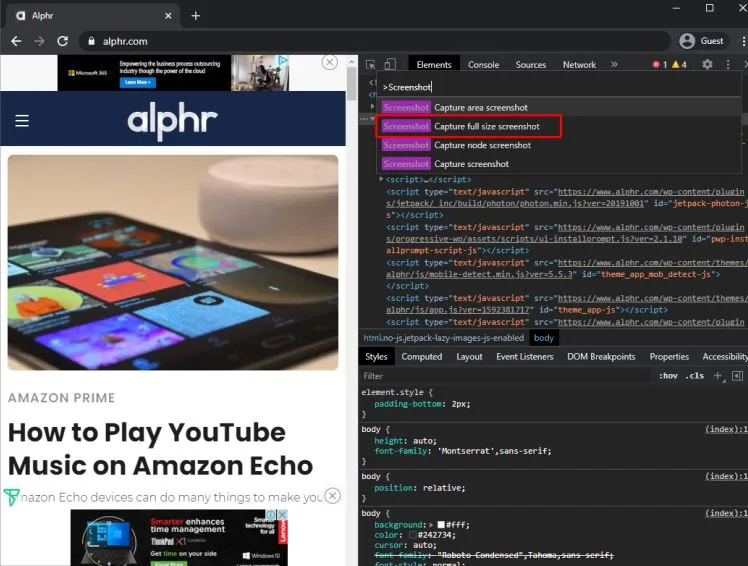This screenshot has width=748, height=566.
Task: Open the alphr hamburger menu
Action: click(22, 121)
